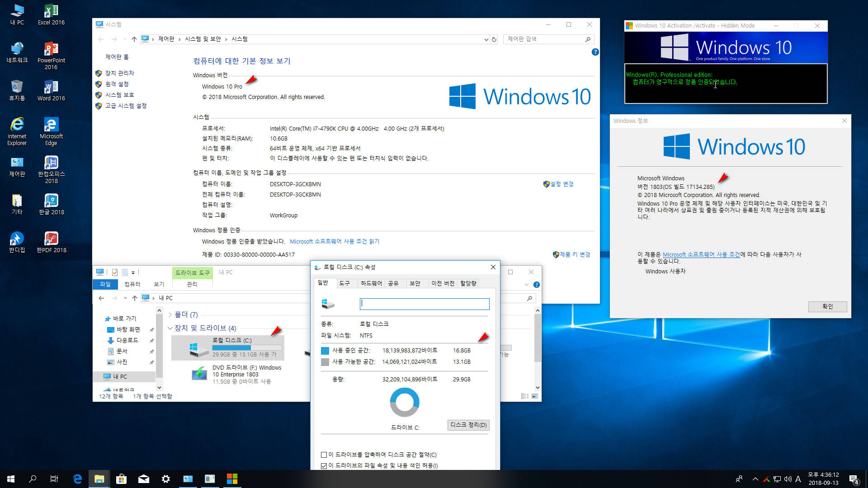The width and height of the screenshot is (868, 488).
Task: Click the volume icon in system tray
Action: point(788,479)
